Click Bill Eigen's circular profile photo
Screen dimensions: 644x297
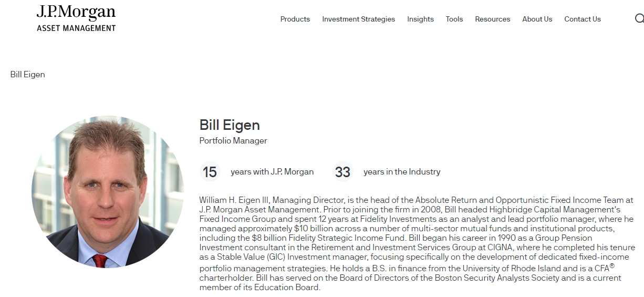pos(108,192)
